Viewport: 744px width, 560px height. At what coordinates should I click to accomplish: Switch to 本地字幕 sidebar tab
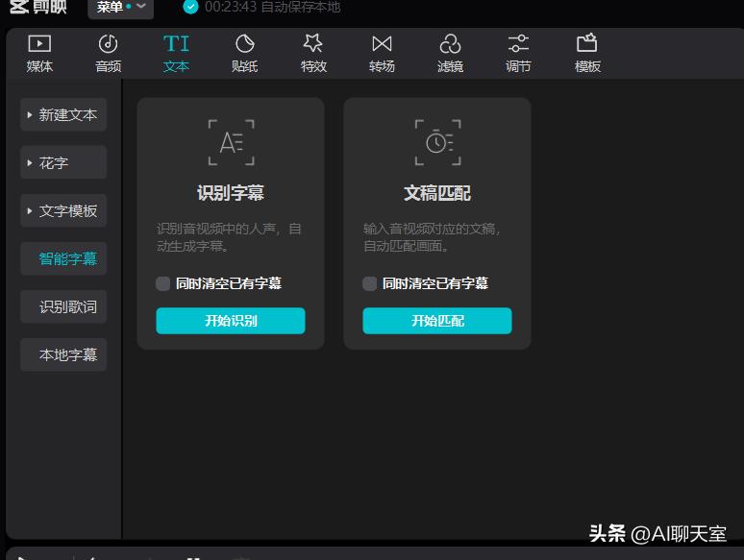pyautogui.click(x=63, y=354)
